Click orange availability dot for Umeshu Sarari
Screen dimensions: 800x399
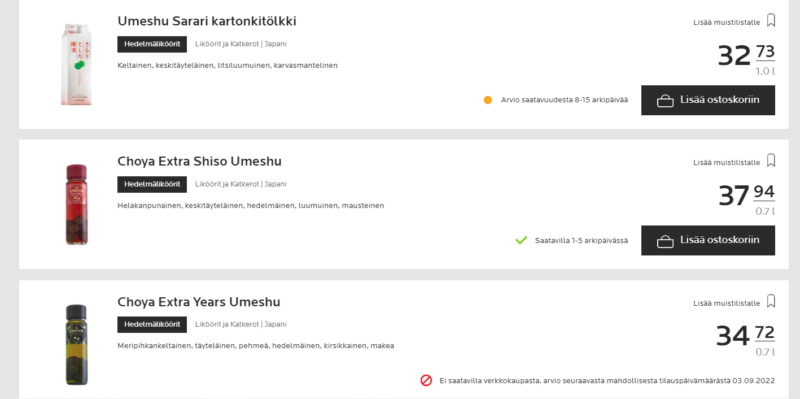point(488,100)
